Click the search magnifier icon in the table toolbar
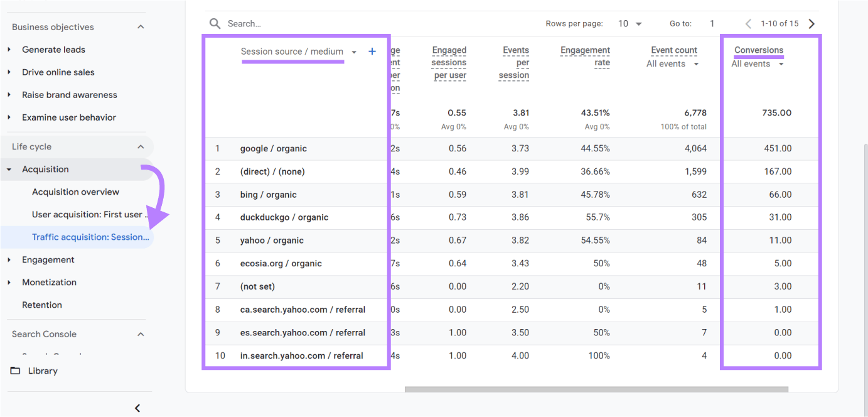The image size is (868, 417). (x=213, y=23)
